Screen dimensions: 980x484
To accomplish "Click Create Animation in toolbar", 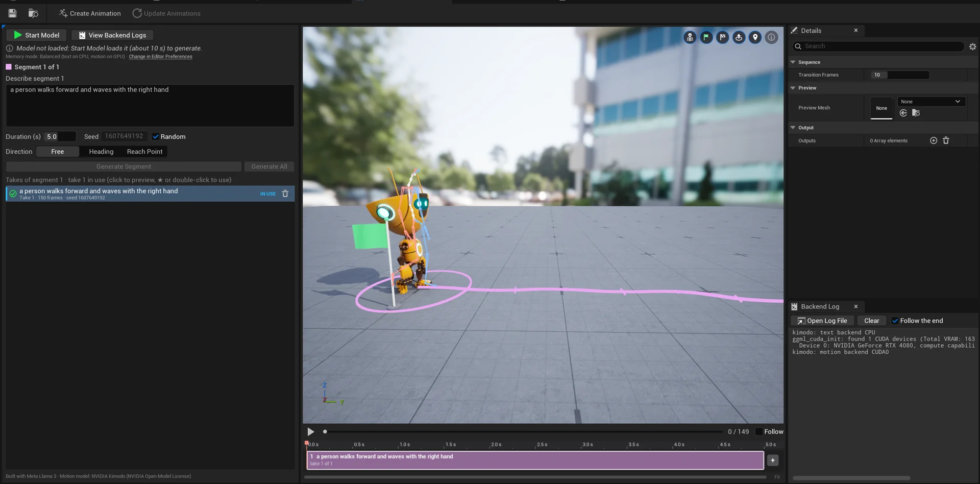I will click(90, 13).
